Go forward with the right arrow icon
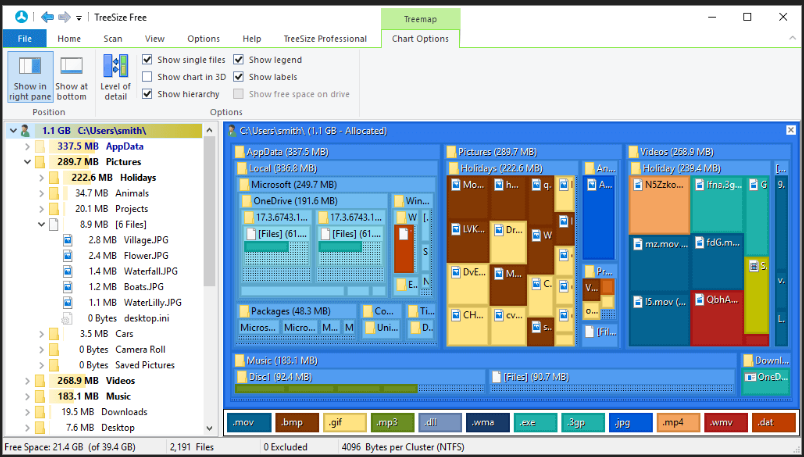This screenshot has width=804, height=457. (x=64, y=17)
